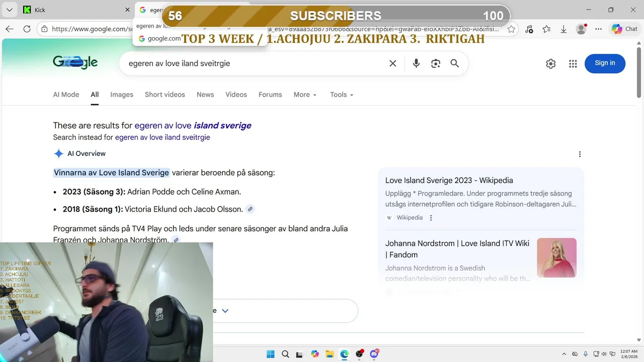Open the clock showing 12:07 AM
This screenshot has height=362, width=644.
[629, 354]
